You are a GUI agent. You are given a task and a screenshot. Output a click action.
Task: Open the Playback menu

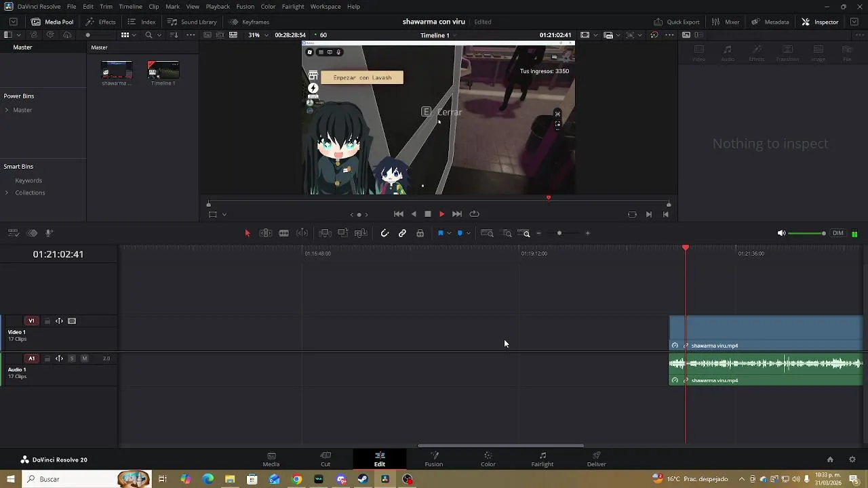(218, 6)
